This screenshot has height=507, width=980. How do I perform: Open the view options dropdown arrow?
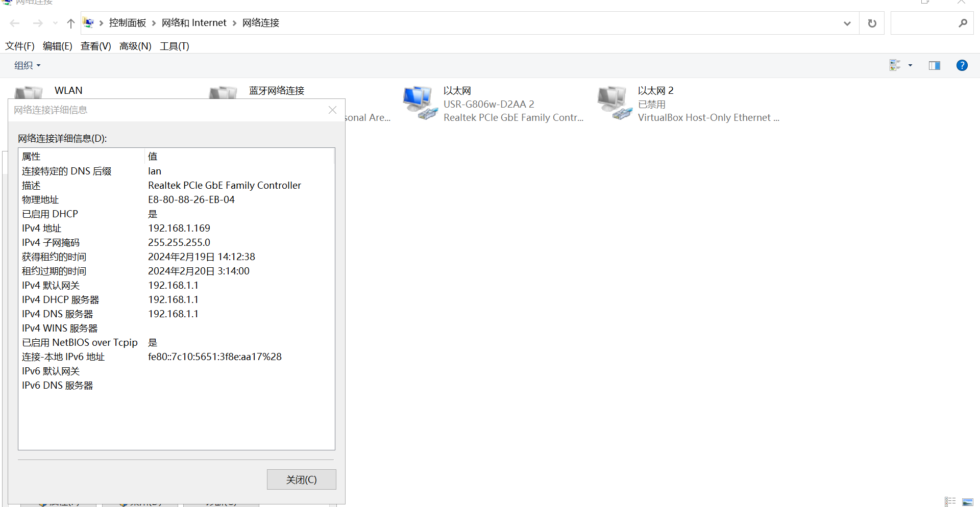pos(910,65)
